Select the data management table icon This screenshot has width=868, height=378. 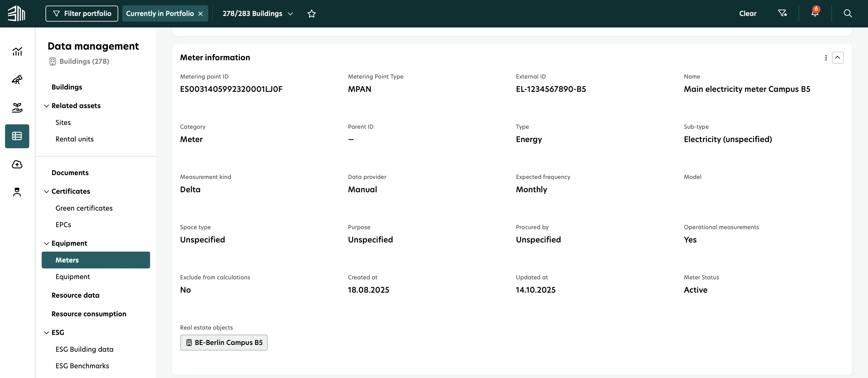[17, 136]
